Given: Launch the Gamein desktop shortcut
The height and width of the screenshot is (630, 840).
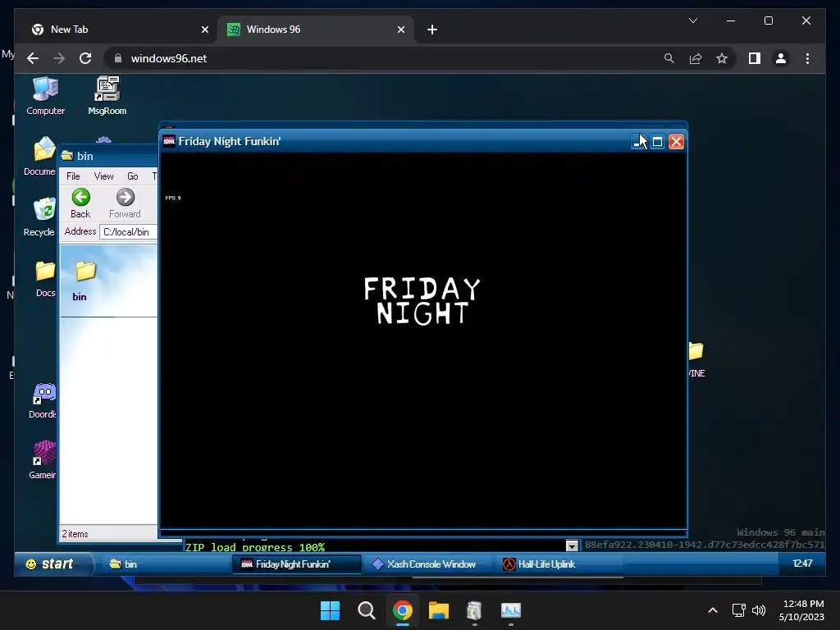Looking at the screenshot, I should coord(43,461).
